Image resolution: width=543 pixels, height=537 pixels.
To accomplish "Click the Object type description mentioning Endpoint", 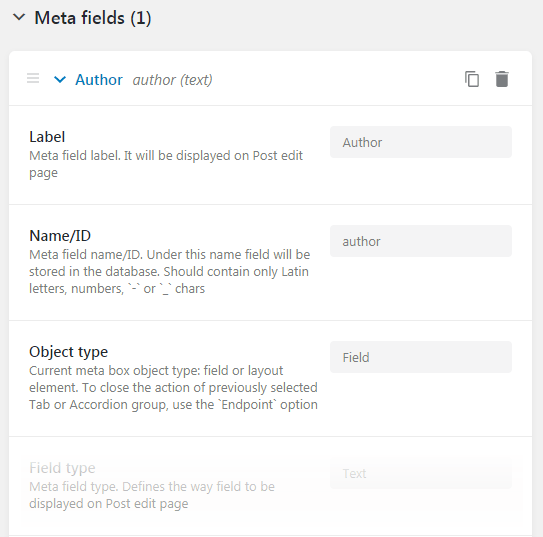I will tap(173, 387).
